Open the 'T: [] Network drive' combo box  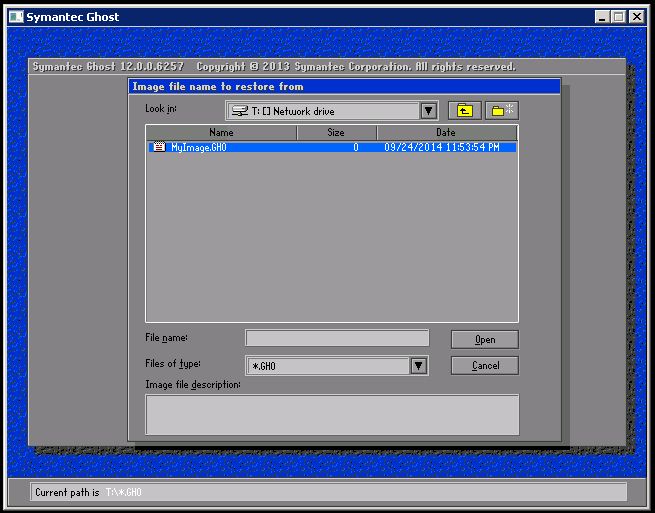[331, 111]
